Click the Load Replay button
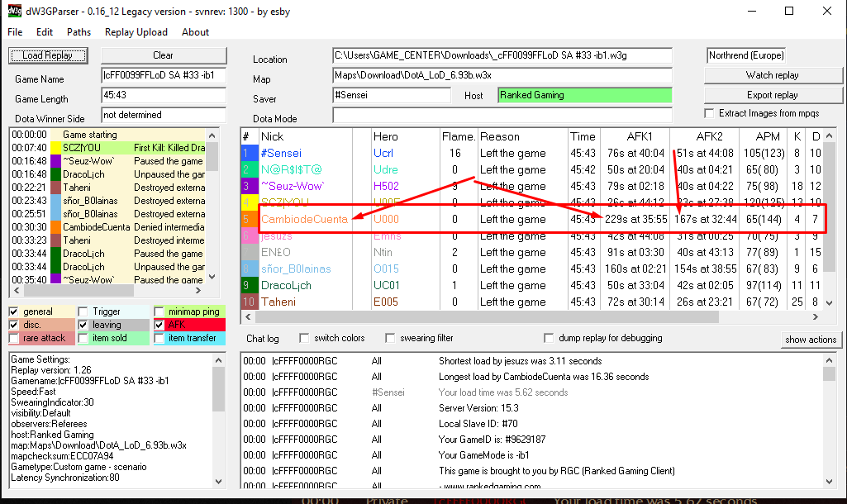 coord(48,55)
